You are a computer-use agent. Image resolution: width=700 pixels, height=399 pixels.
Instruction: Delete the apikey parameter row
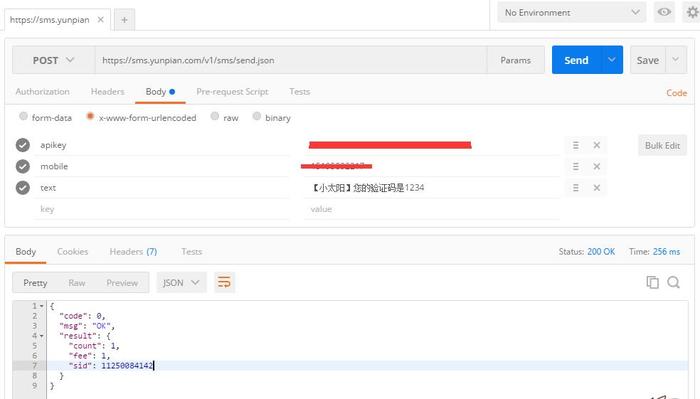tap(596, 145)
